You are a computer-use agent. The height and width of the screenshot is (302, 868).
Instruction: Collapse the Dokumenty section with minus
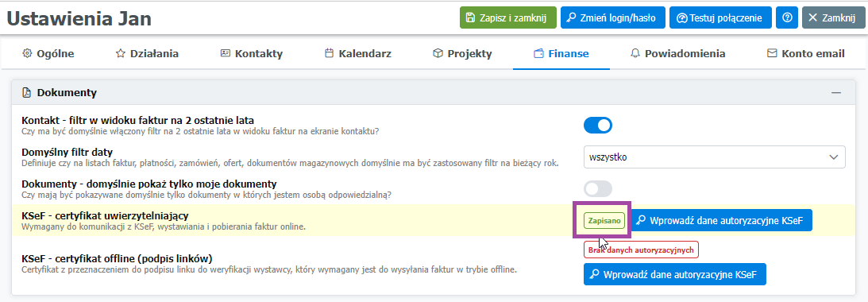coord(836,93)
